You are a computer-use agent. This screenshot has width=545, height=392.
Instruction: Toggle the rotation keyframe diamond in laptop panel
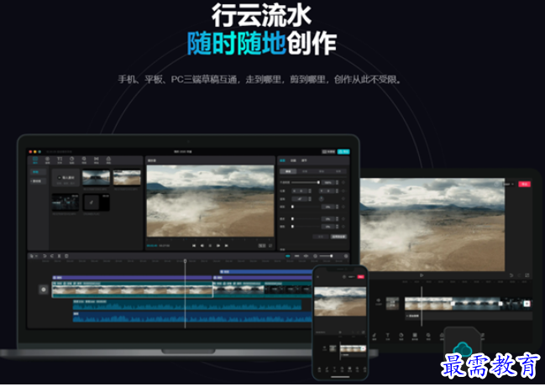[x=343, y=199]
